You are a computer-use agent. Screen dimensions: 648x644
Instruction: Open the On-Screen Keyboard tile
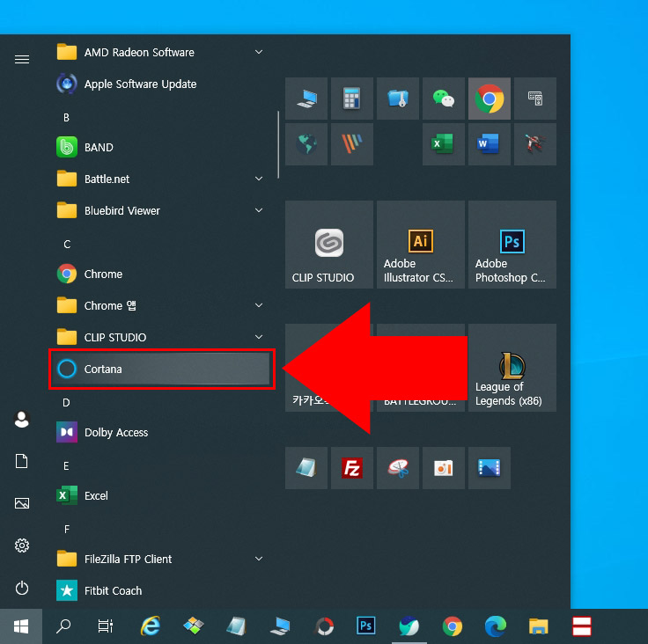(x=535, y=99)
